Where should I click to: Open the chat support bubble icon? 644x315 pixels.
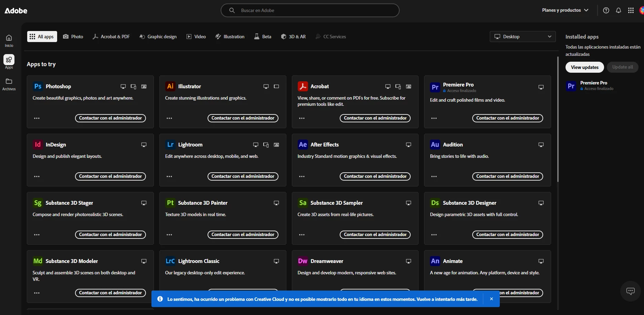tap(630, 291)
